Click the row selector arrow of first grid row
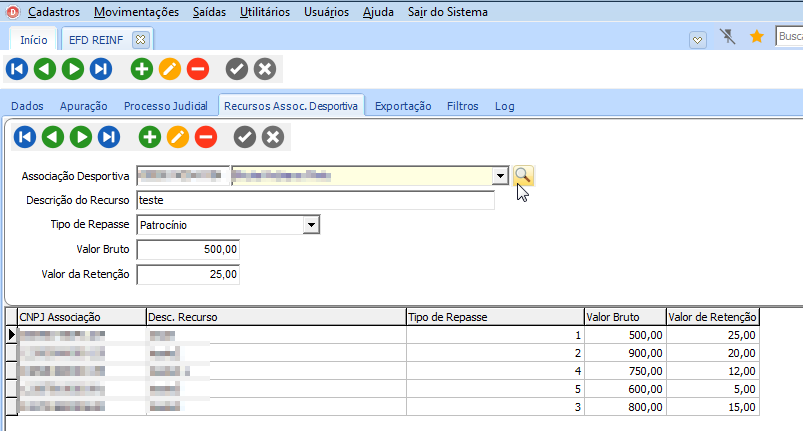 click(11, 335)
